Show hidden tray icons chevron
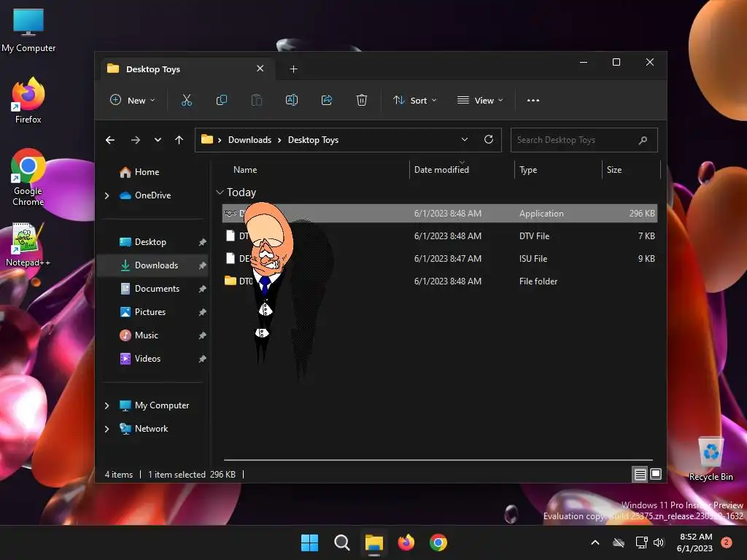This screenshot has height=560, width=747. point(595,542)
